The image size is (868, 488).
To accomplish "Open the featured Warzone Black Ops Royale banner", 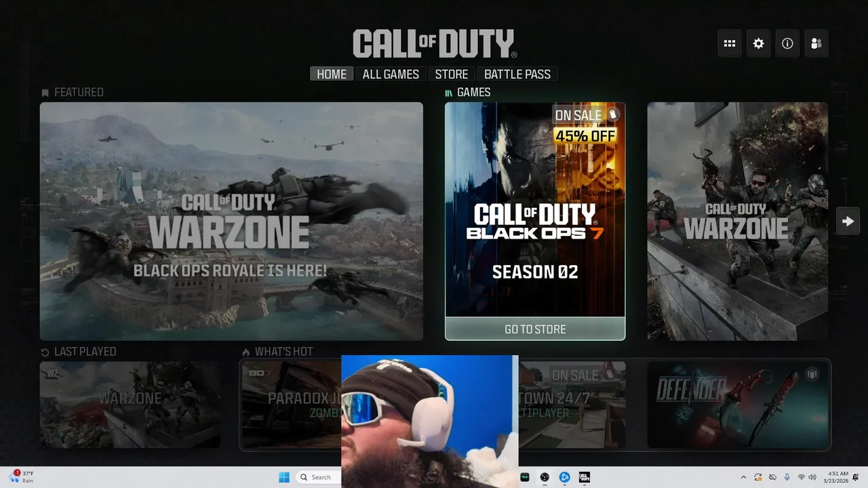I will coord(231,221).
